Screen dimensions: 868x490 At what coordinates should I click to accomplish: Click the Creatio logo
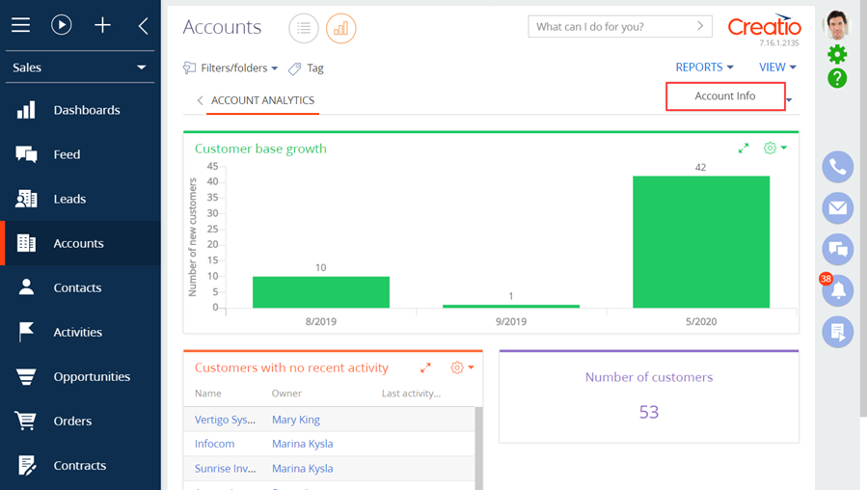764,26
